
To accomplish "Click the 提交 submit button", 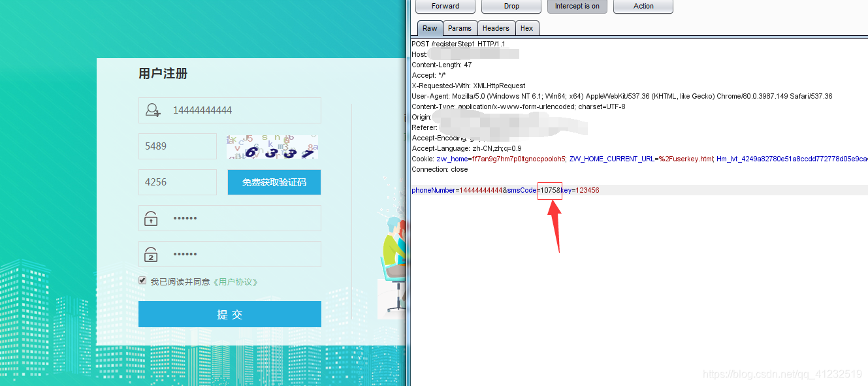I will point(230,314).
